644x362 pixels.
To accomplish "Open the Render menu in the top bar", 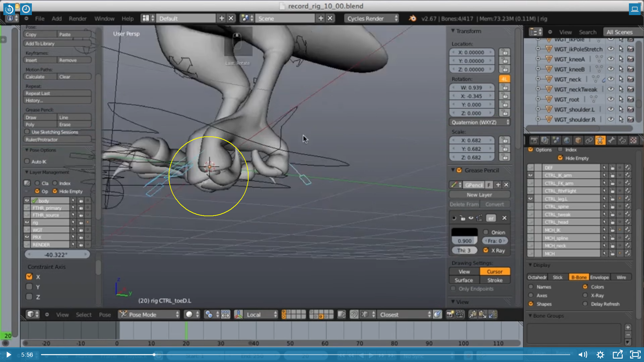I will (x=77, y=19).
